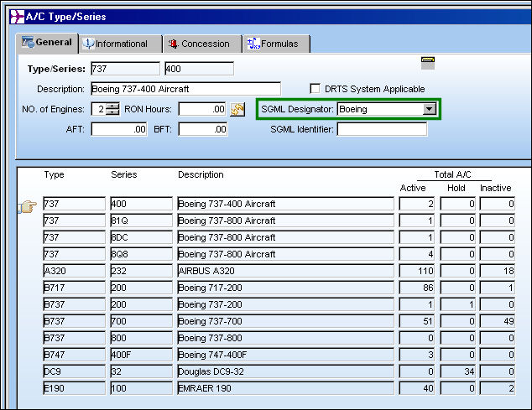Screen dimensions: 532x410
Task: Click the SGML Identifier input field
Action: (382, 129)
